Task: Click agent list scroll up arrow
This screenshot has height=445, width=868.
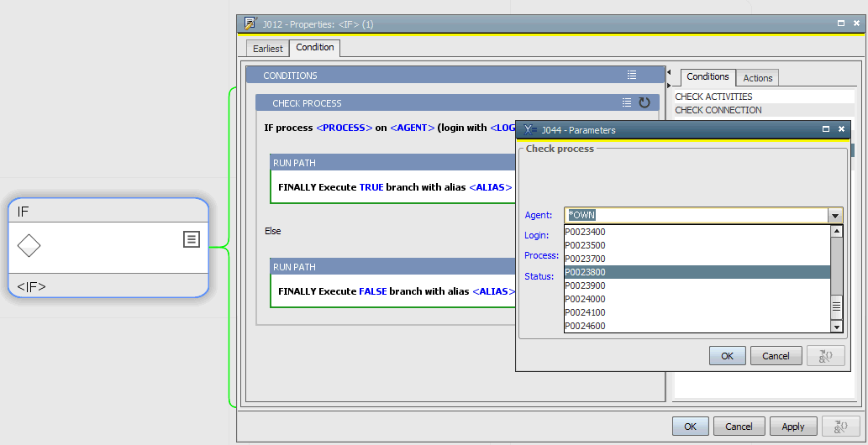Action: [x=836, y=232]
